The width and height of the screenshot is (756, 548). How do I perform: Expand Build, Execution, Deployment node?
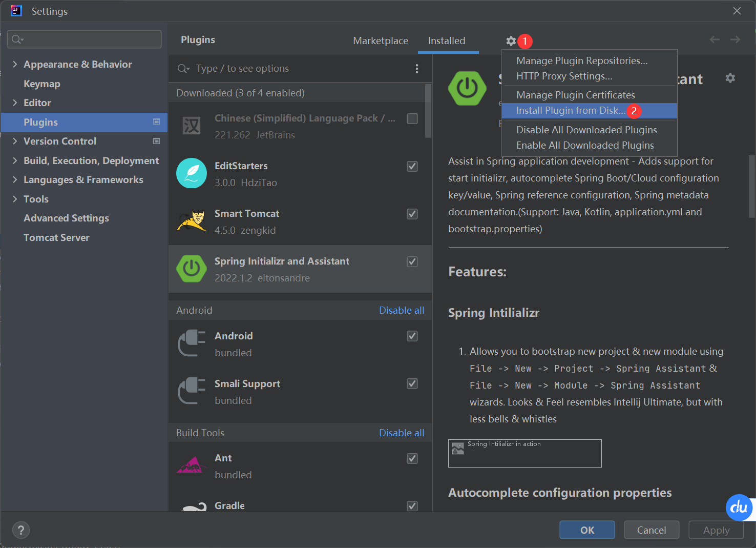[x=15, y=160]
